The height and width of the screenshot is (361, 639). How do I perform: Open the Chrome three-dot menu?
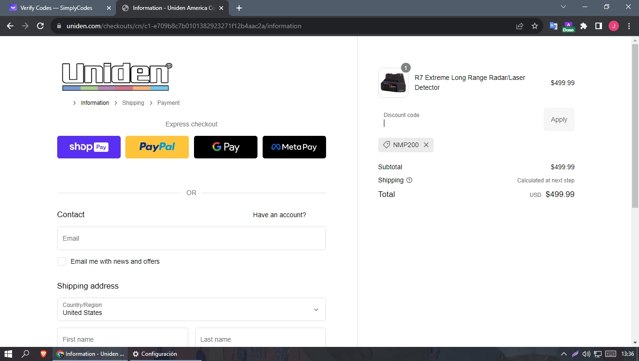tap(629, 26)
